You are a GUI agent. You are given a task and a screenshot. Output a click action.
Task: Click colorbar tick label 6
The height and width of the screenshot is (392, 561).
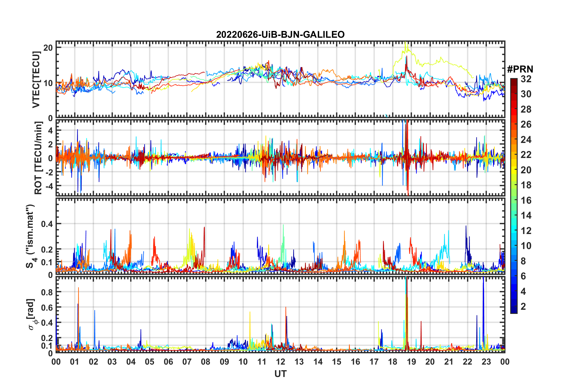[523, 276]
